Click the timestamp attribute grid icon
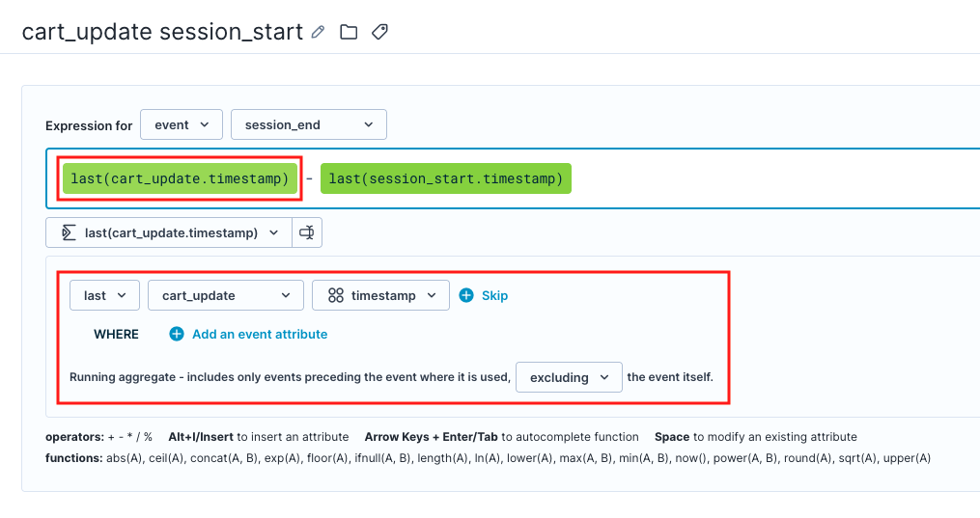This screenshot has height=518, width=980. pos(336,295)
